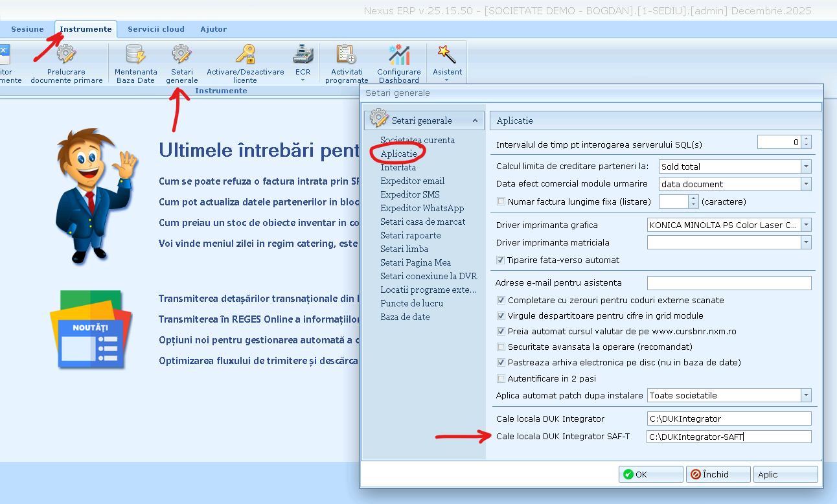The width and height of the screenshot is (837, 504).
Task: Select Expeditor email in settings tree
Action: (x=413, y=181)
